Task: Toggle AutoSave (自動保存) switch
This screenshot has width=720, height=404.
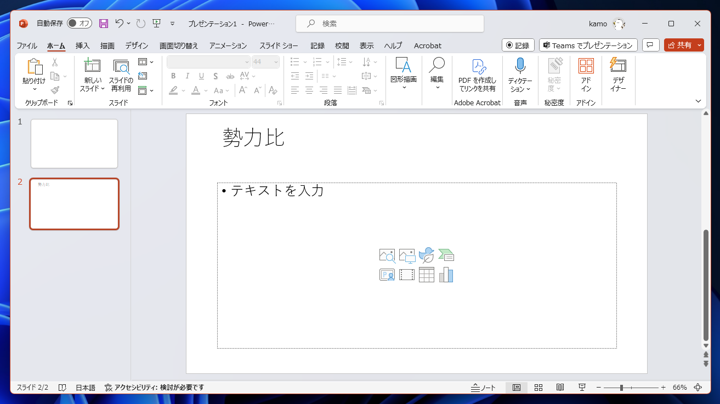Action: pyautogui.click(x=79, y=23)
